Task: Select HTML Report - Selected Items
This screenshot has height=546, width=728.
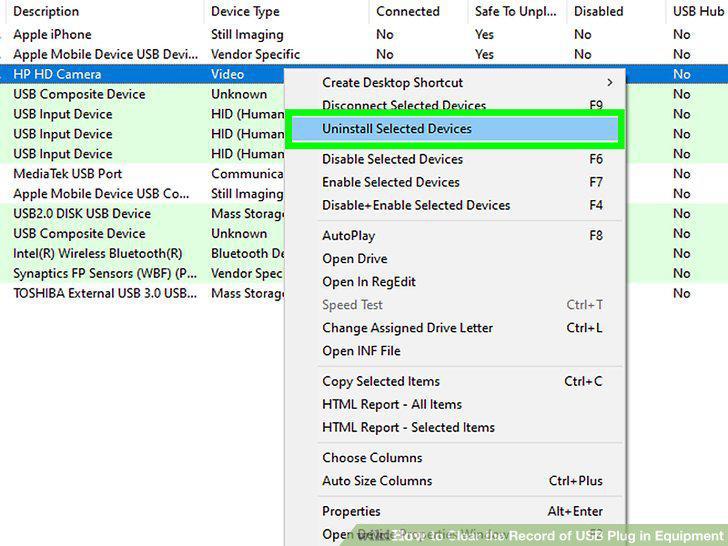Action: [455, 427]
